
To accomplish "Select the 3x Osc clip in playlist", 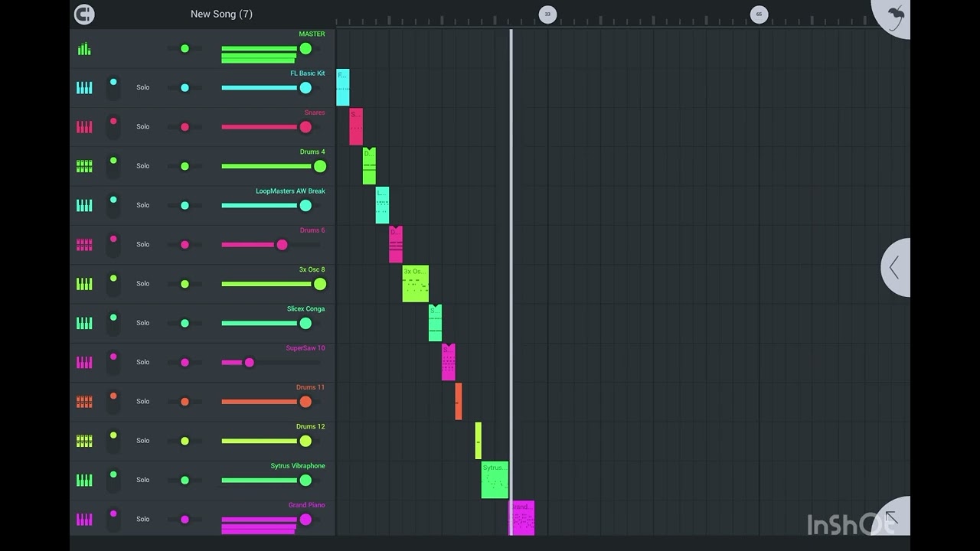I will [x=416, y=283].
